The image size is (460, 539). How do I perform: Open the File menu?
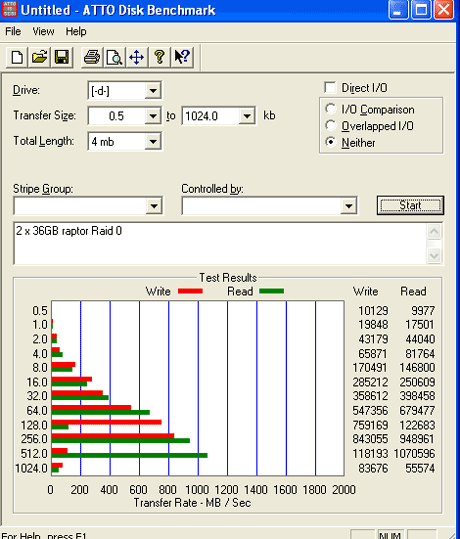[13, 31]
